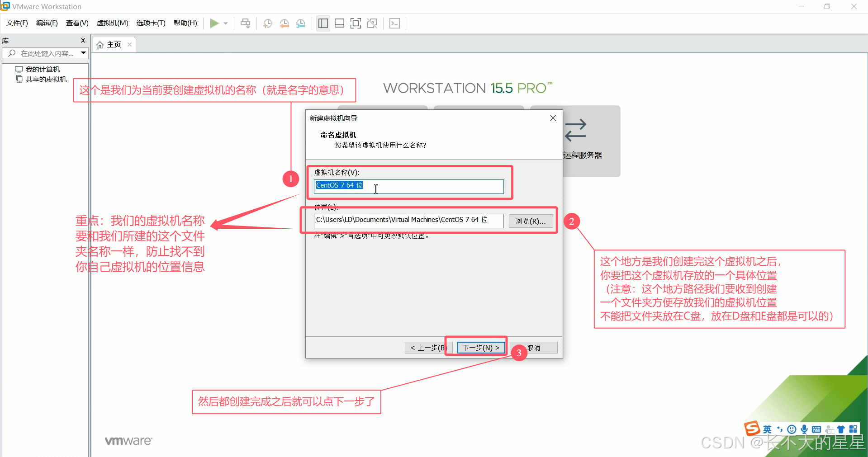Open the 帮助(H) menu
Screen dimensions: 868x457
185,23
